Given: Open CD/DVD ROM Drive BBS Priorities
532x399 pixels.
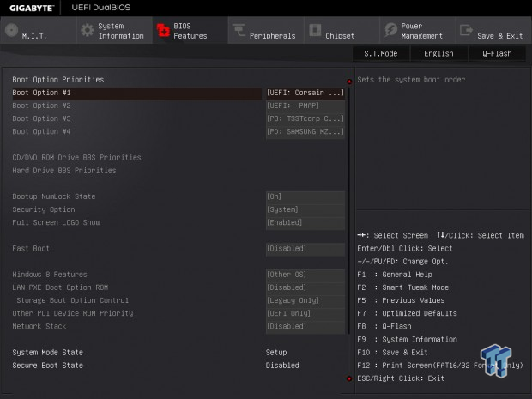Looking at the screenshot, I should pos(76,158).
